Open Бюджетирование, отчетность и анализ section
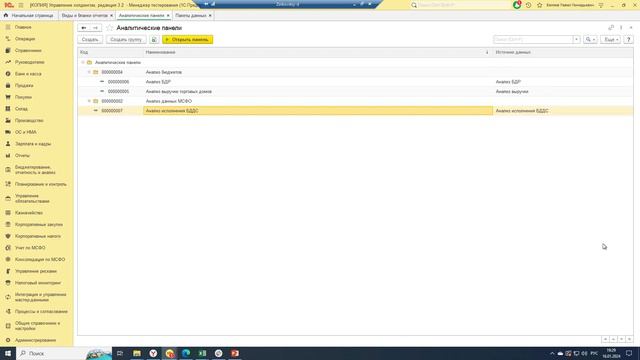Image resolution: width=640 pixels, height=360 pixels. click(x=35, y=170)
